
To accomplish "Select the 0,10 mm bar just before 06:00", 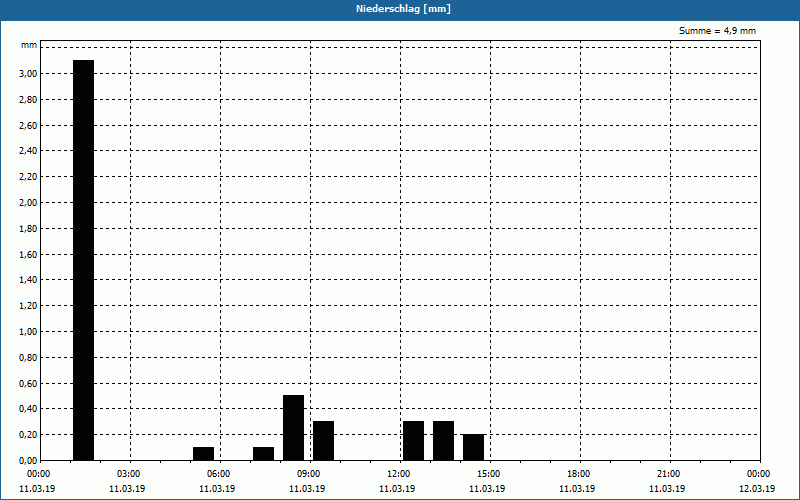I will pos(204,454).
